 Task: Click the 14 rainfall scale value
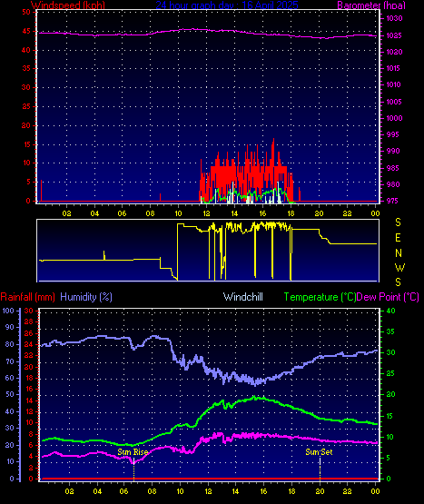coord(29,400)
